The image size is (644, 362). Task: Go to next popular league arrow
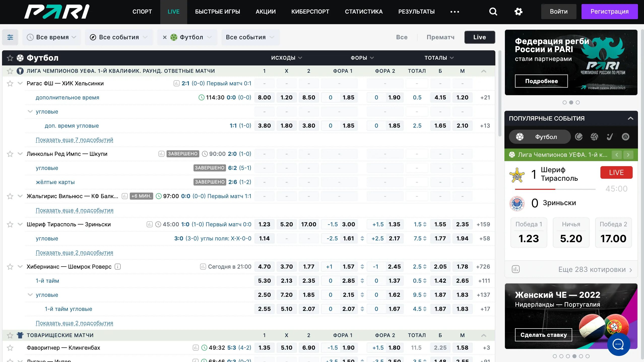(628, 155)
